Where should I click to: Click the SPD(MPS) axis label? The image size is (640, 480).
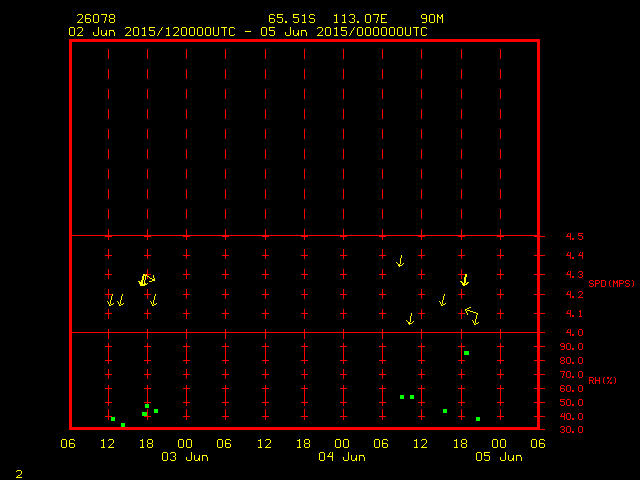[x=610, y=284]
